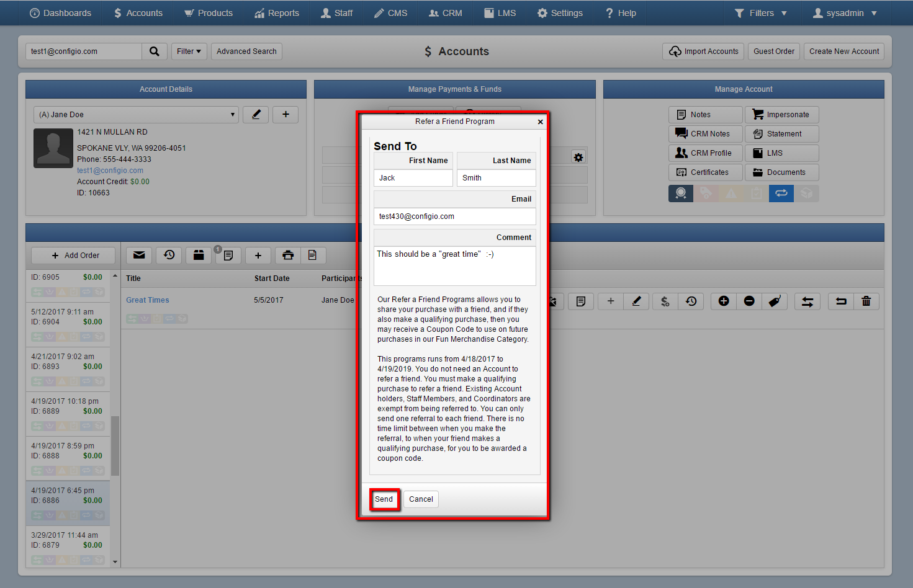Click the Cancel button in dialog
913x588 pixels.
pyautogui.click(x=421, y=499)
